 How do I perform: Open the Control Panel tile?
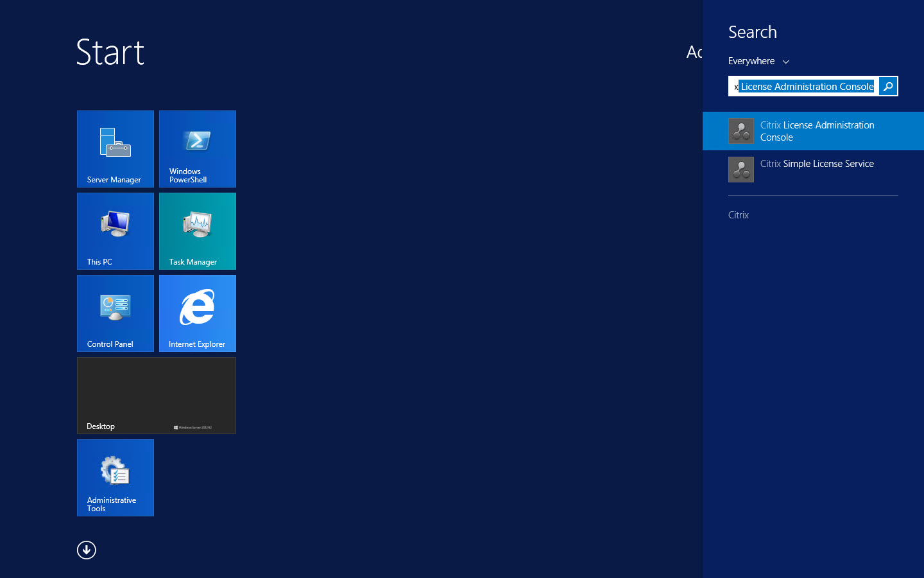click(116, 313)
